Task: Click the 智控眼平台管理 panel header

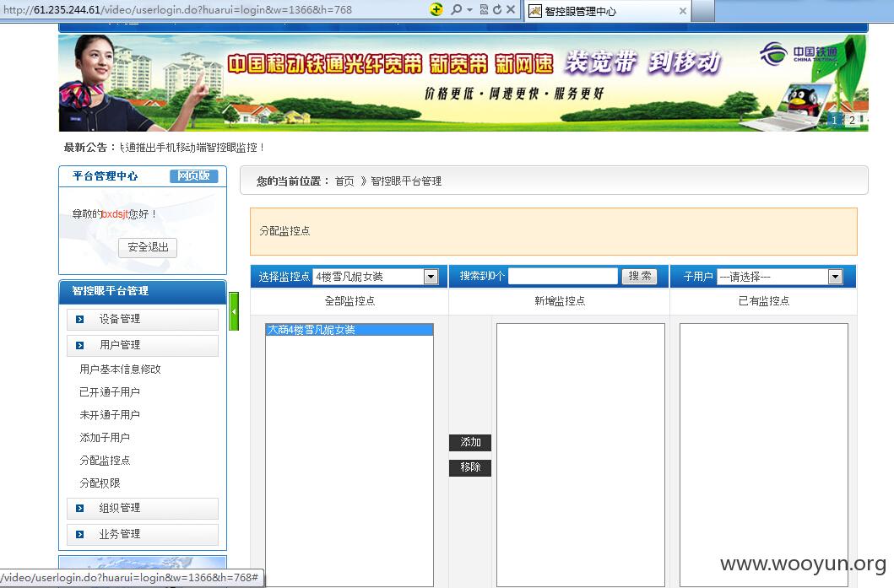Action: pyautogui.click(x=143, y=291)
